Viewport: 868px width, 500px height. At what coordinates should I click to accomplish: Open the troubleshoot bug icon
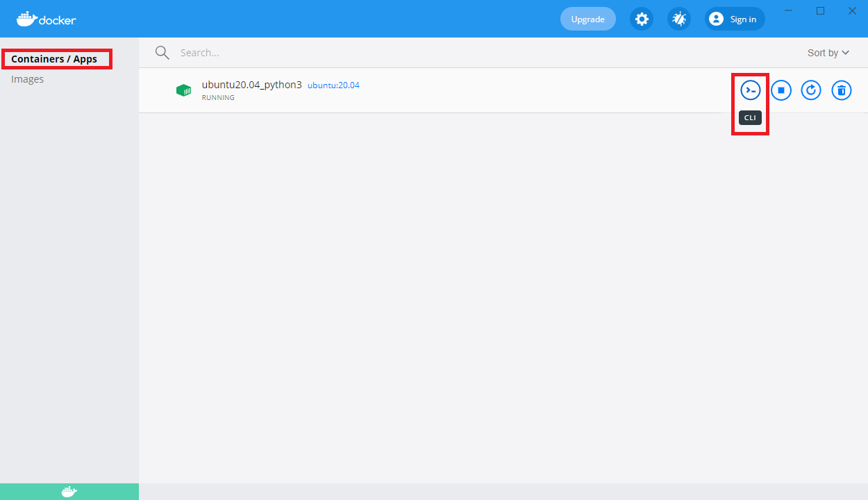click(678, 19)
